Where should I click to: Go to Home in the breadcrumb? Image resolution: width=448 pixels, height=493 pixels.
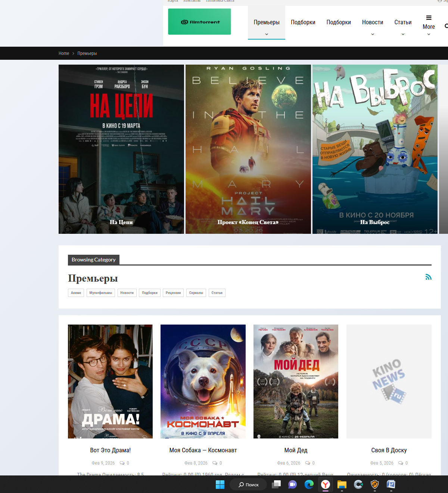(64, 53)
